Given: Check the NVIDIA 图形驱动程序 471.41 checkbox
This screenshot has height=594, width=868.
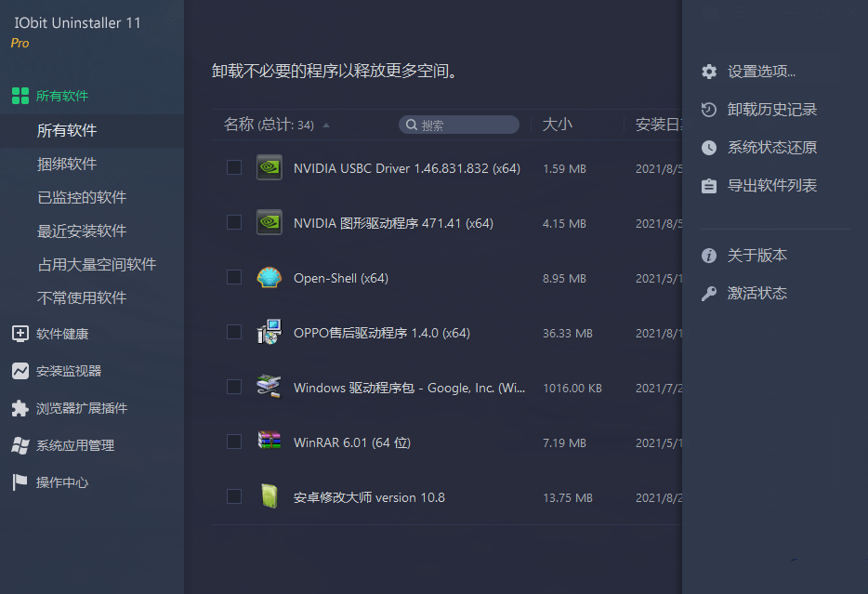Looking at the screenshot, I should (234, 222).
